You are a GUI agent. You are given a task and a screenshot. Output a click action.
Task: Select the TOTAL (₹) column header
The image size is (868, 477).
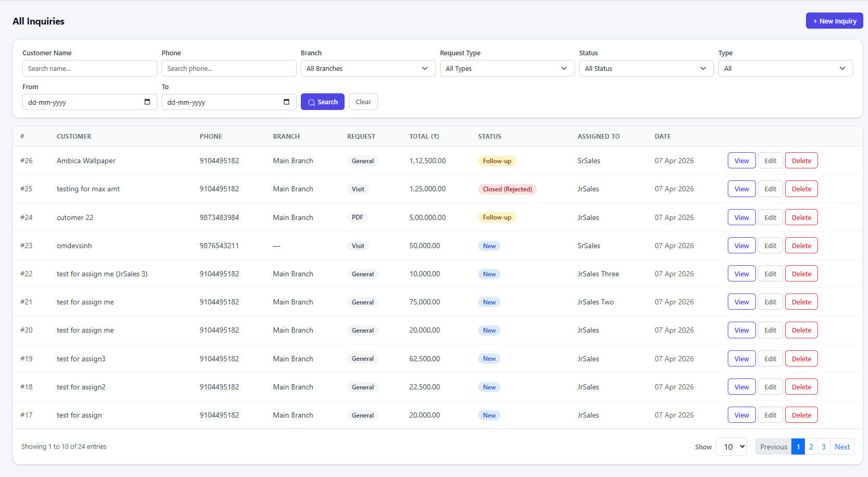point(424,137)
